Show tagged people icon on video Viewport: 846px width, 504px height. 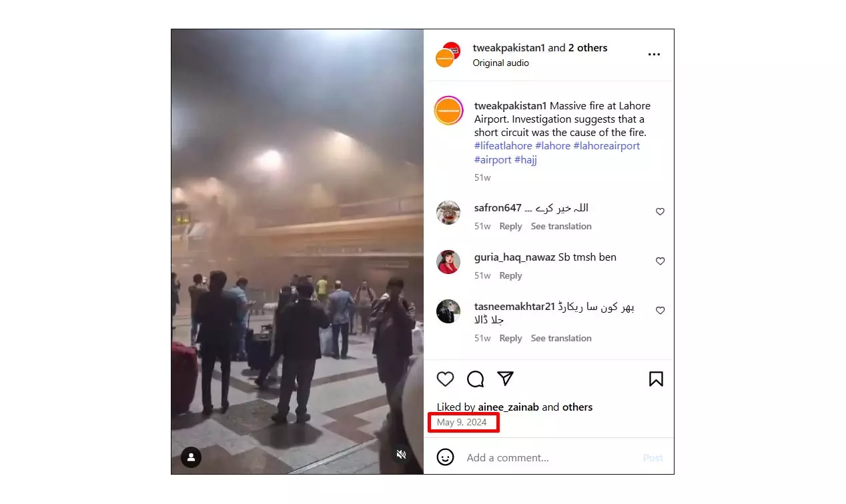tap(191, 457)
